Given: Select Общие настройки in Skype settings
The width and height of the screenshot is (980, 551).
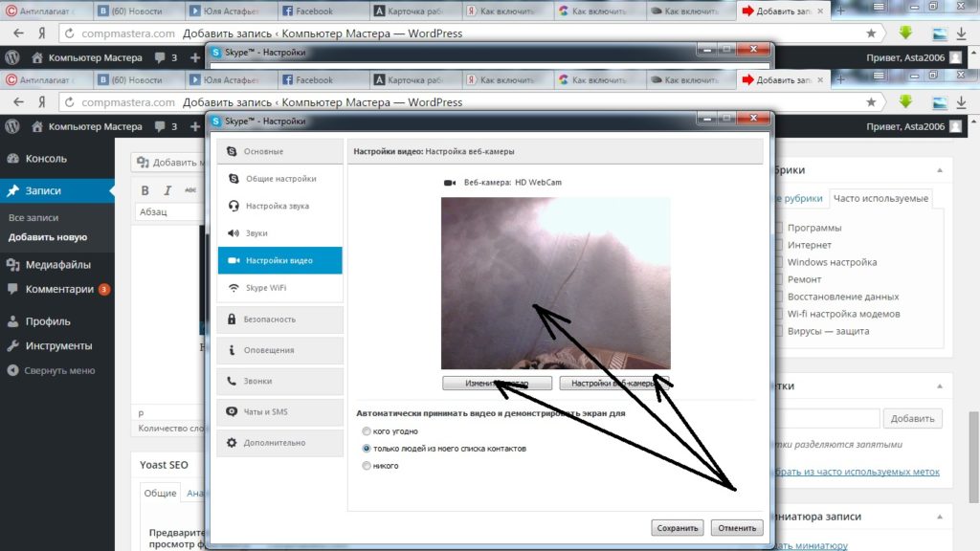Looking at the screenshot, I should [x=280, y=179].
